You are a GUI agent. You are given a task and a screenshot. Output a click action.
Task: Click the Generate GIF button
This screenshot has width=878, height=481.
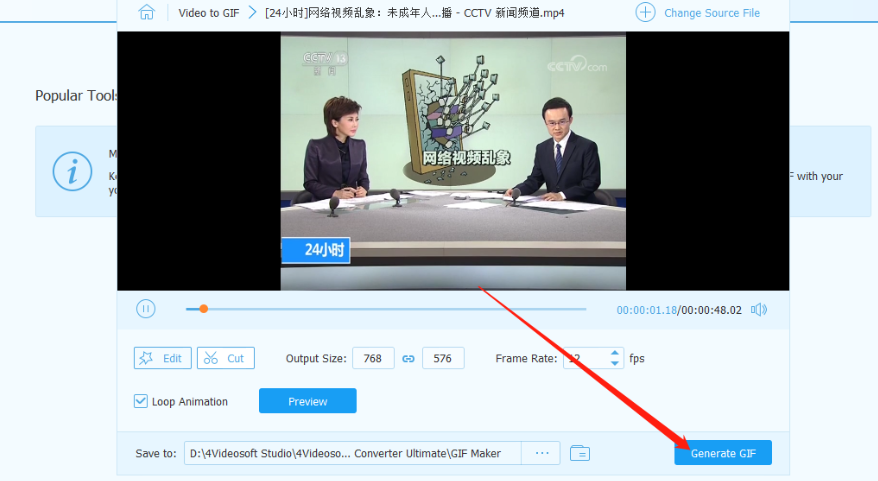click(723, 453)
